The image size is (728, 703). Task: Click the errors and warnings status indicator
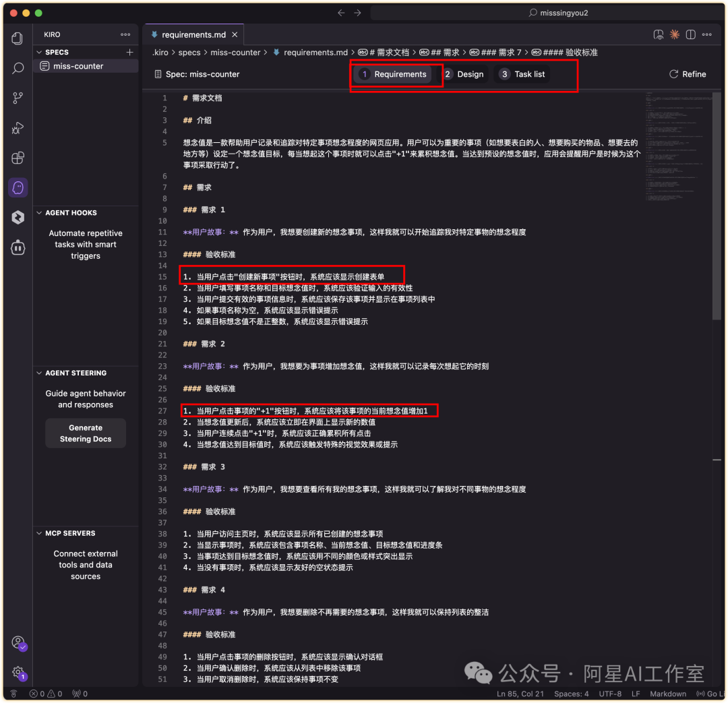point(46,694)
